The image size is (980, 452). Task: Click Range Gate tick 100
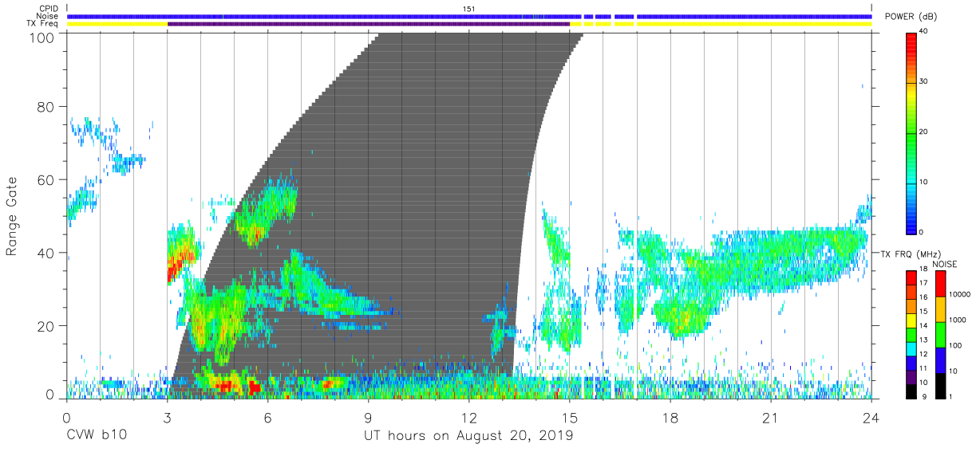coord(41,37)
